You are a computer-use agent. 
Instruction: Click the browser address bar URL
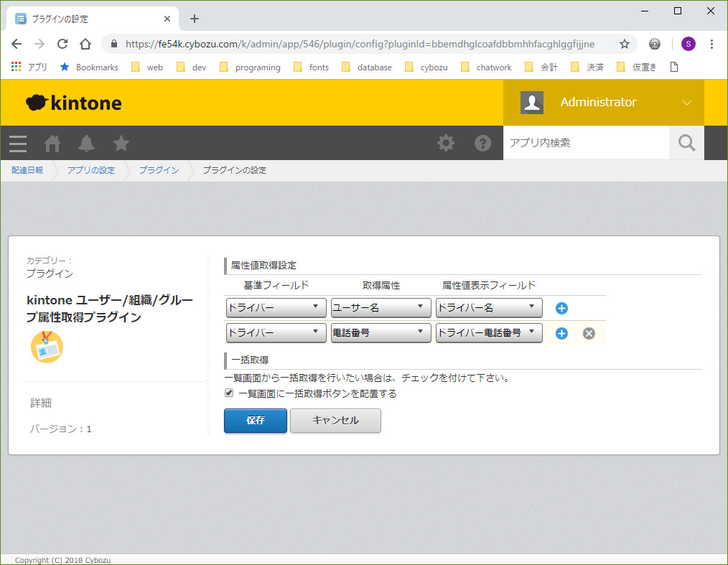pos(360,44)
